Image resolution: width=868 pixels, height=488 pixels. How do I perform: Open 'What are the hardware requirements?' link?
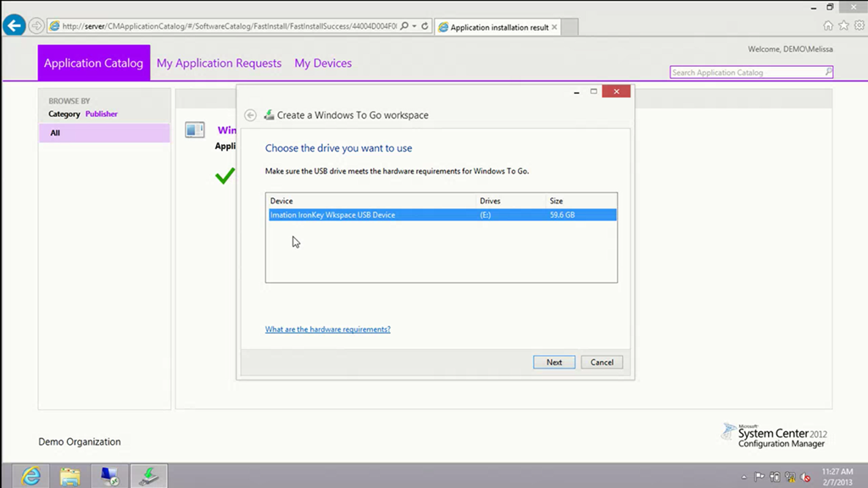tap(327, 330)
